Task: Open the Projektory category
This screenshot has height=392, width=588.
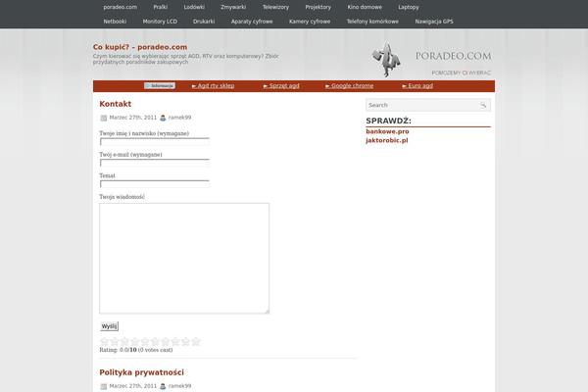Action: pos(318,7)
